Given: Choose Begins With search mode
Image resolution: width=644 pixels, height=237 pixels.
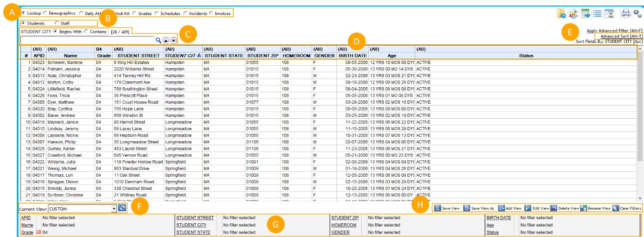Looking at the screenshot, I should pyautogui.click(x=56, y=32).
